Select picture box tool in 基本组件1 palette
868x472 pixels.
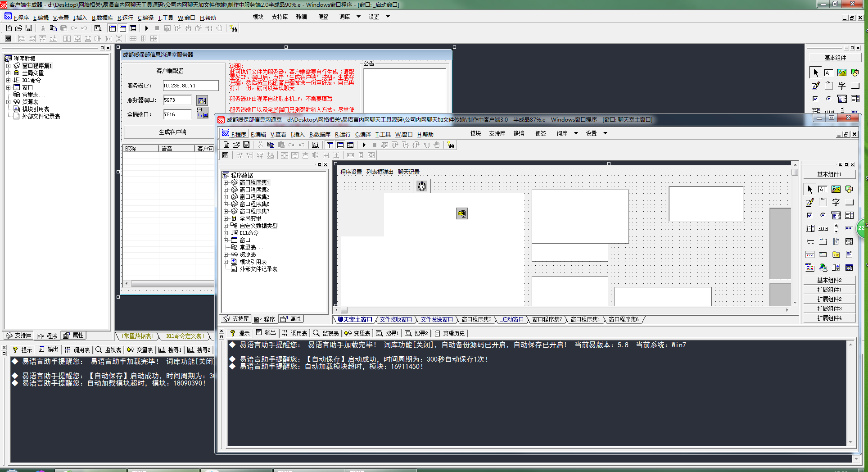(x=836, y=189)
